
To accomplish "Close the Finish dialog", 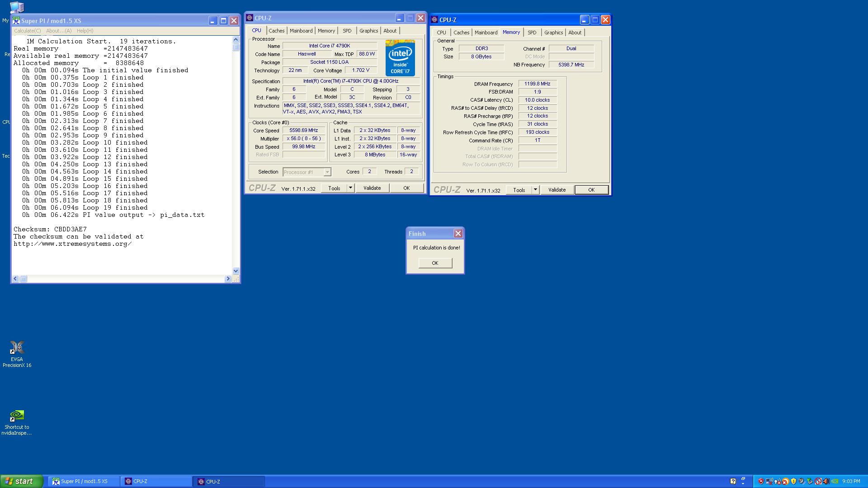I will coord(458,234).
